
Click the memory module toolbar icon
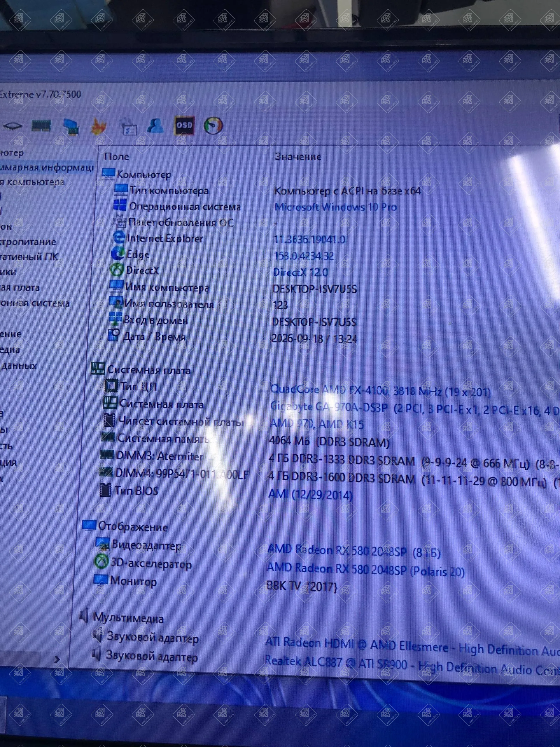(x=41, y=126)
